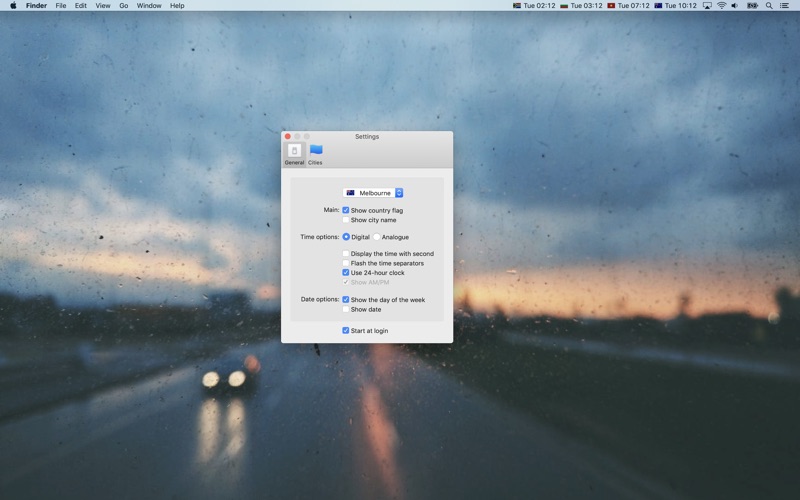This screenshot has height=500, width=800.
Task: Open the View menu
Action: point(103,6)
